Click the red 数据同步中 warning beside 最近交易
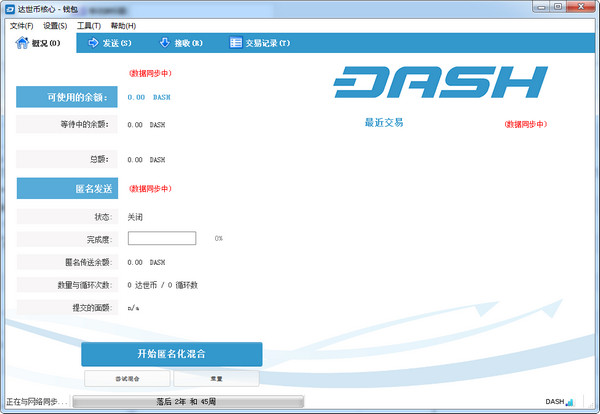 (526, 124)
